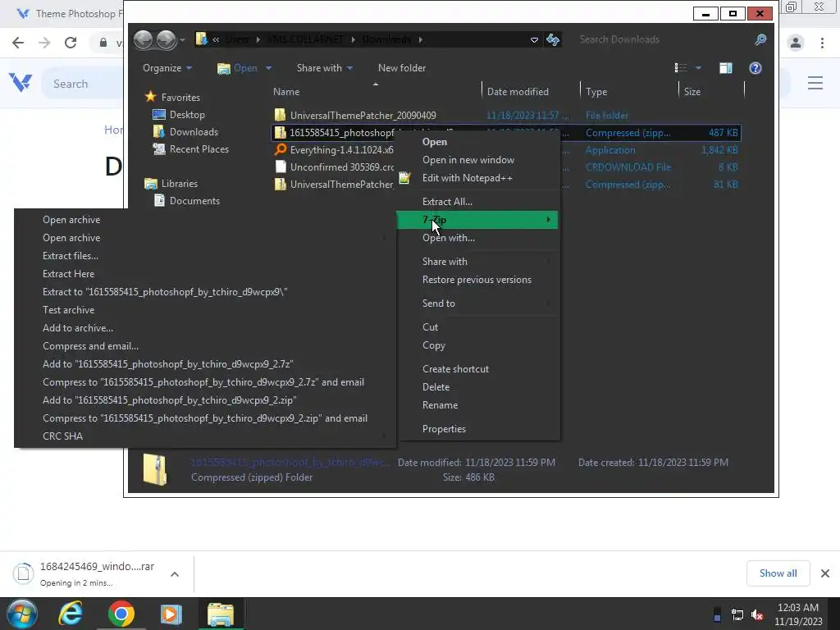Open the Chrome profile avatar icon
Screen dimensions: 840x630
click(x=796, y=43)
